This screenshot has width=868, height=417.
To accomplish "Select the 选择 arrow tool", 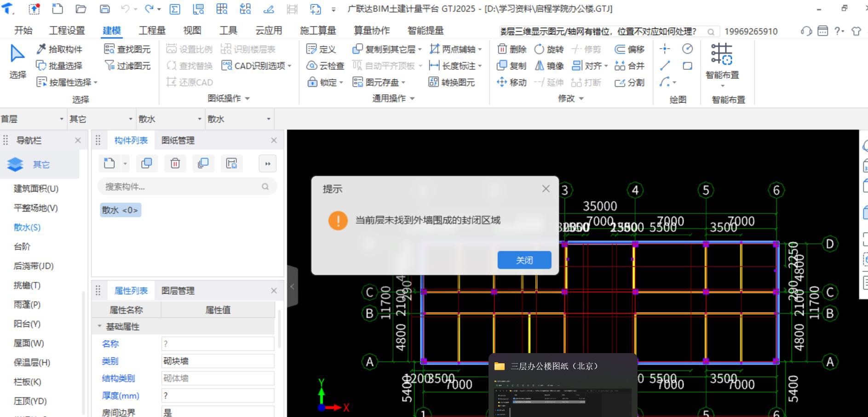I will pos(17,61).
